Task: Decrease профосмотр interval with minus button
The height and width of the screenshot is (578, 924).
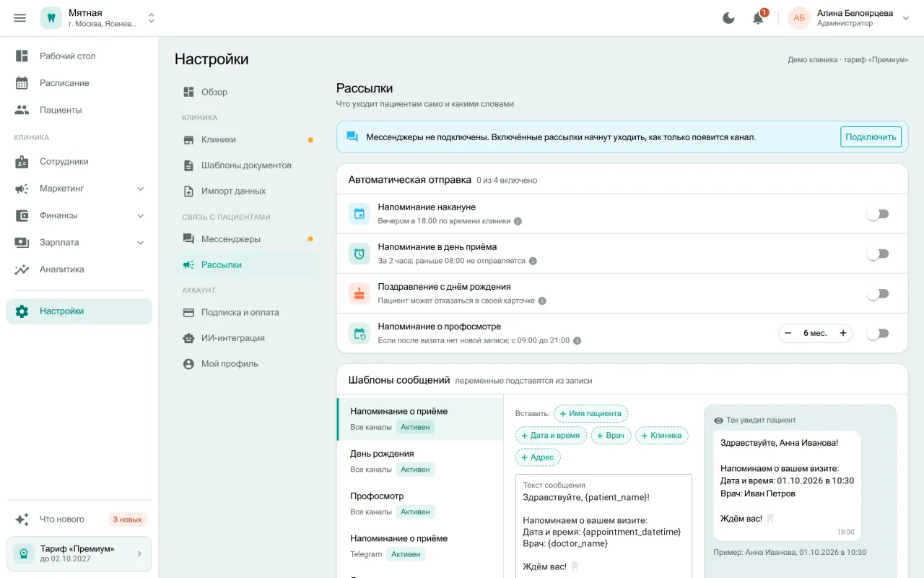Action: point(788,333)
